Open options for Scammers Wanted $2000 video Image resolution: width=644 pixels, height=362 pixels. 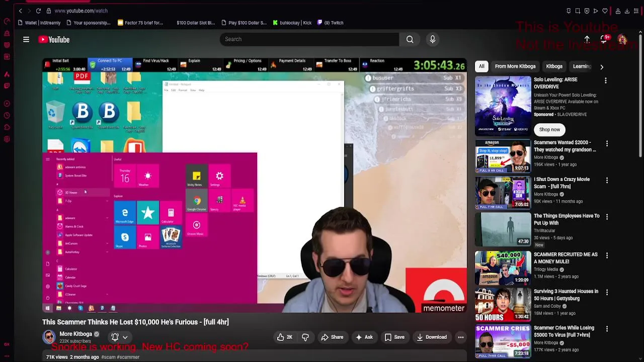coord(607,143)
